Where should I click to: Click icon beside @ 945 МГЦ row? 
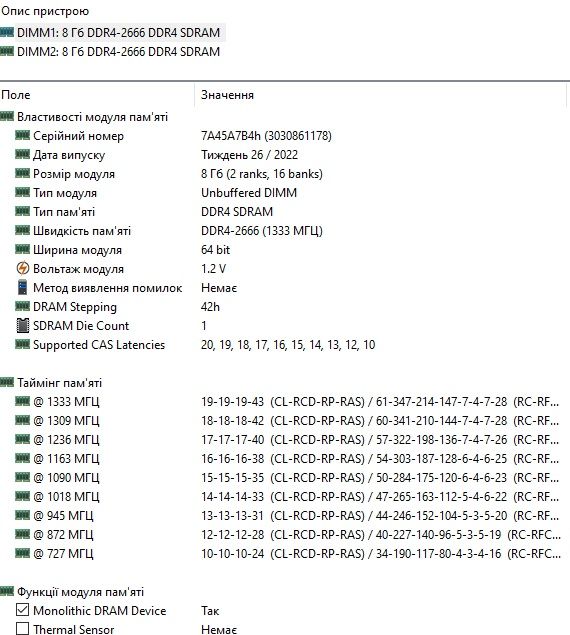point(22,515)
